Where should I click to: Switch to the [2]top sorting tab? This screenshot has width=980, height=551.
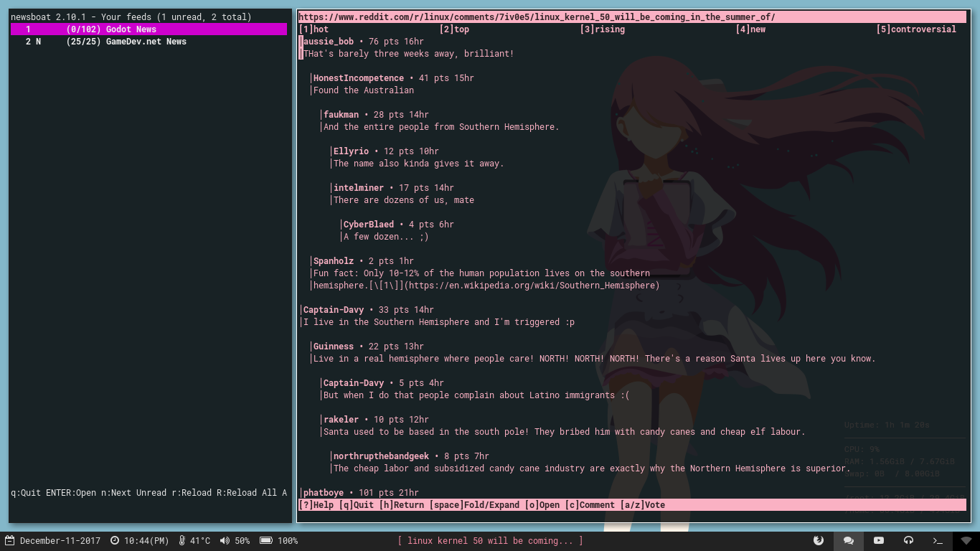454,29
